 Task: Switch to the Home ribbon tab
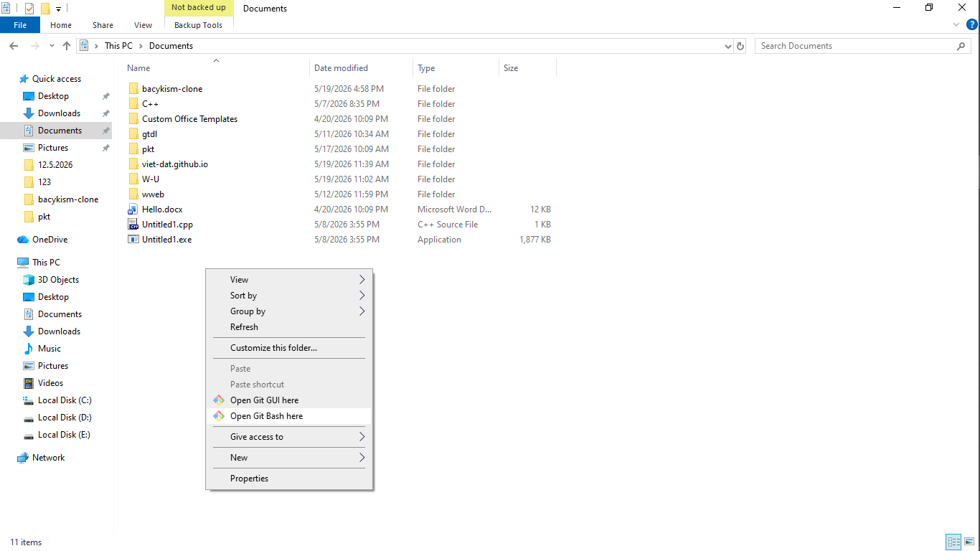61,25
